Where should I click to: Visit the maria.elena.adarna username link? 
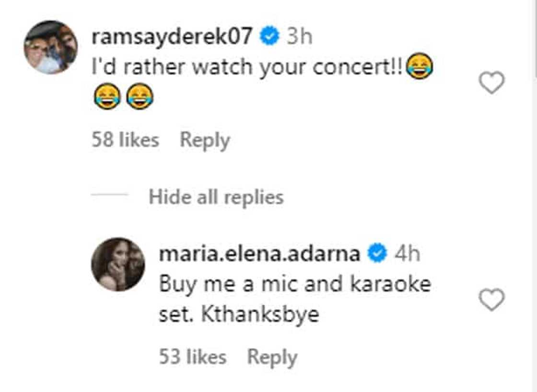[259, 254]
